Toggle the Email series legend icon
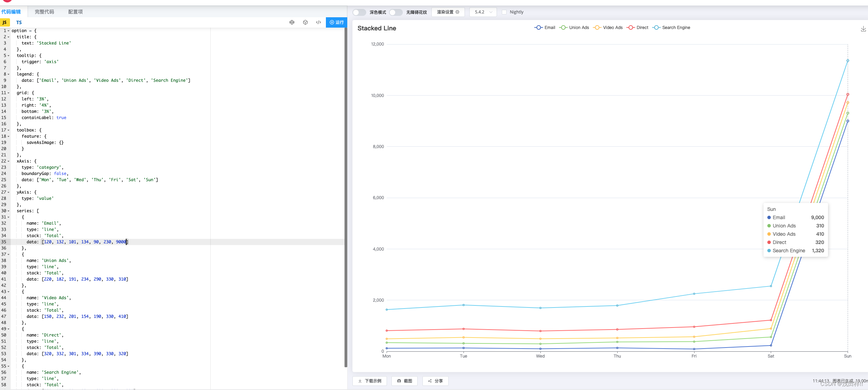Screen dimensions: 868x390 pyautogui.click(x=538, y=28)
